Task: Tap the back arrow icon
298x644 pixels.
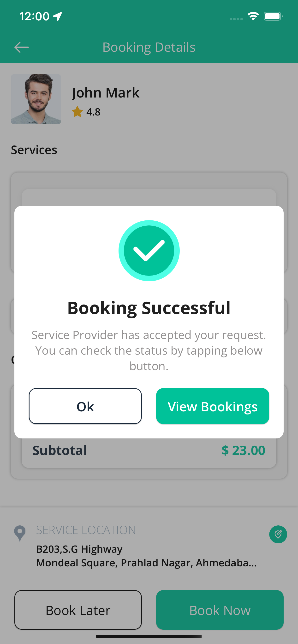Action: point(22,47)
